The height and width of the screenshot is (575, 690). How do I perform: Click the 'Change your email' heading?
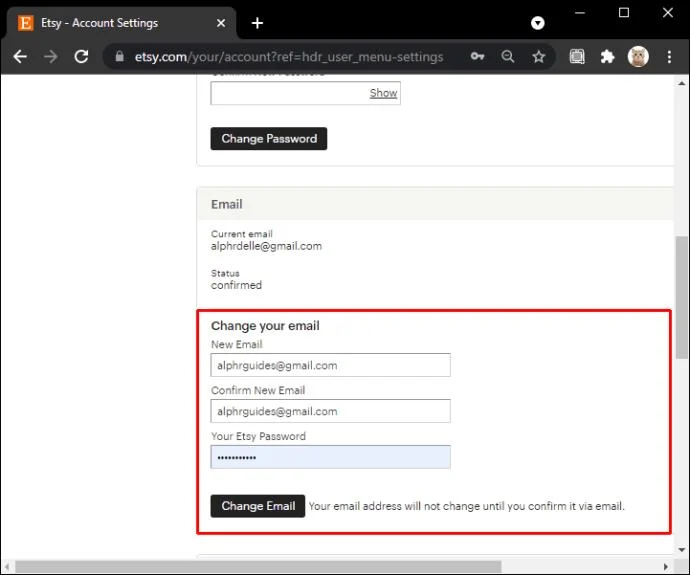(265, 326)
